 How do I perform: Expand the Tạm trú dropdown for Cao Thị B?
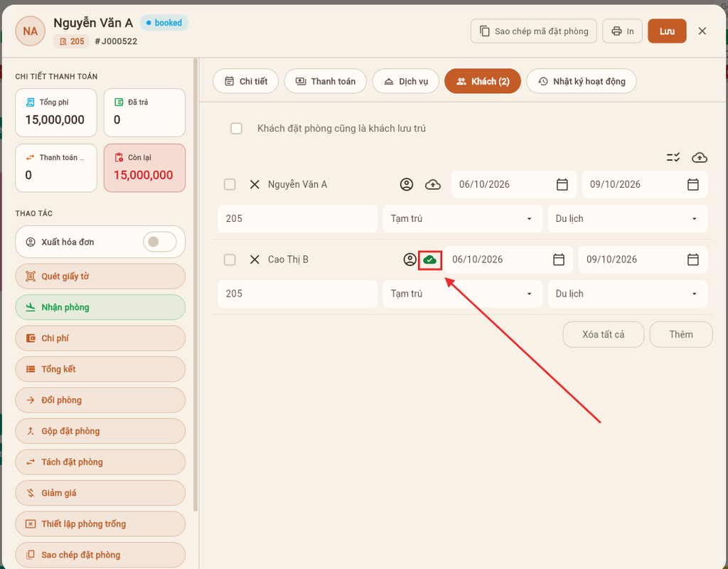point(462,294)
